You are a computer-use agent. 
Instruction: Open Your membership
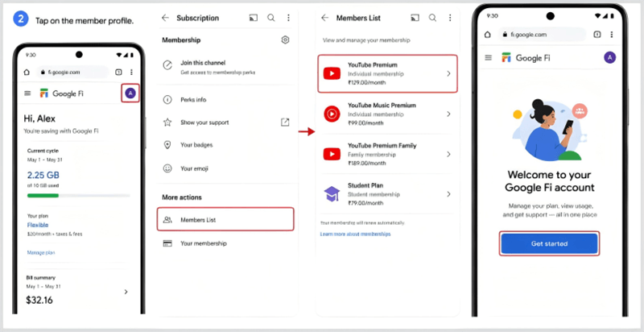coord(225,243)
